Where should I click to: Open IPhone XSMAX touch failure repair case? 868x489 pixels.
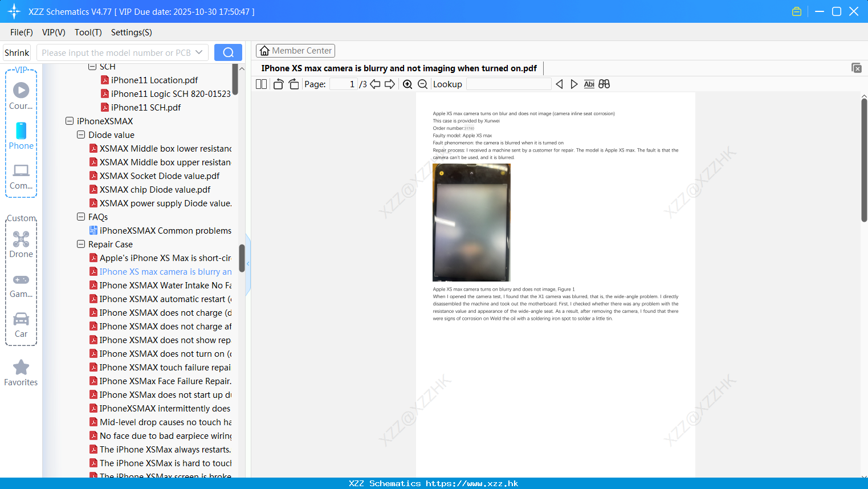160,367
